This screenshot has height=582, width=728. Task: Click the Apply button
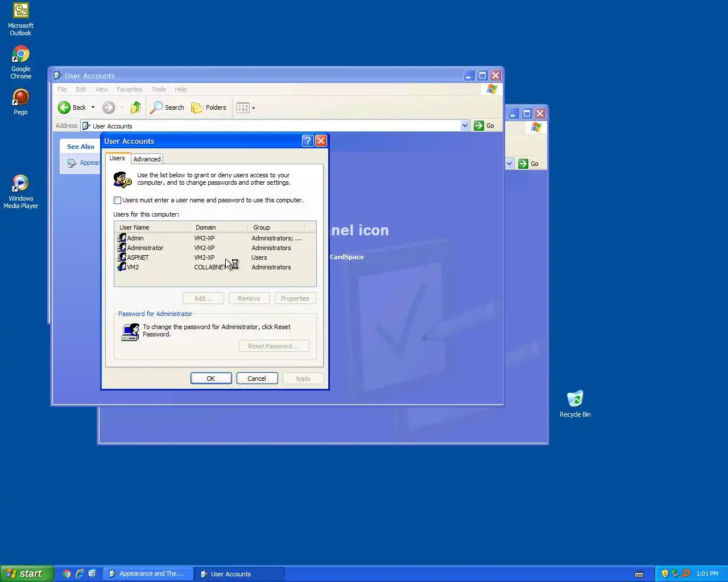303,379
